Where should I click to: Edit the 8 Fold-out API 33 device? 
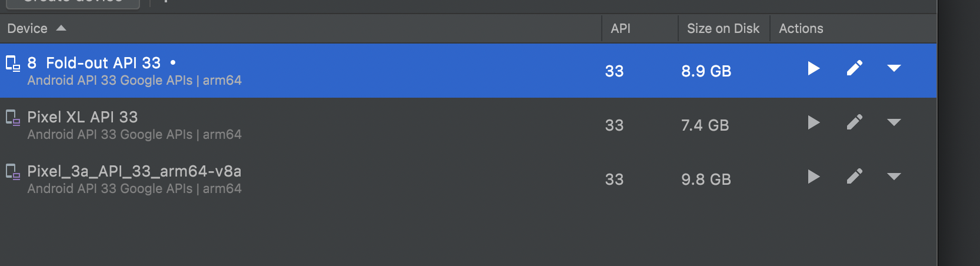[x=855, y=68]
